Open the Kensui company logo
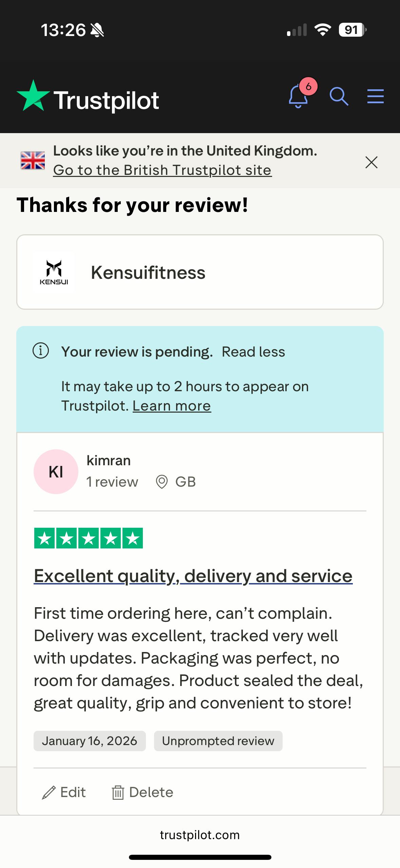 coord(54,272)
